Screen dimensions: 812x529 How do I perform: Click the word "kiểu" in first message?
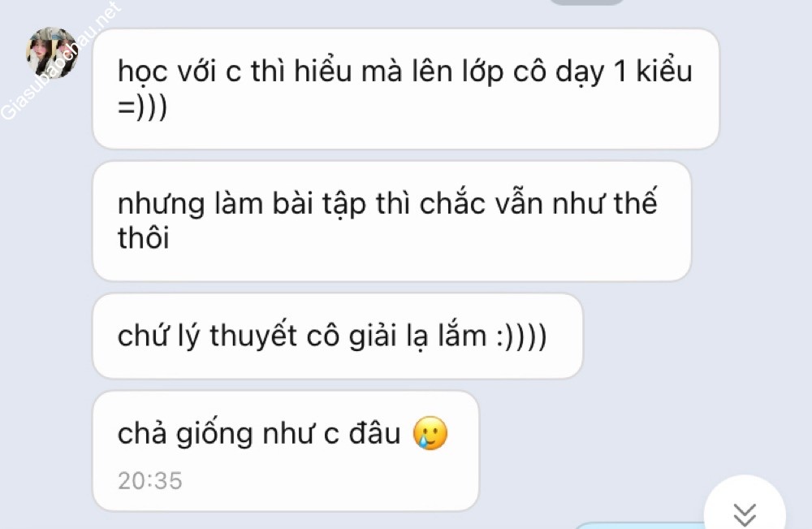(x=664, y=71)
